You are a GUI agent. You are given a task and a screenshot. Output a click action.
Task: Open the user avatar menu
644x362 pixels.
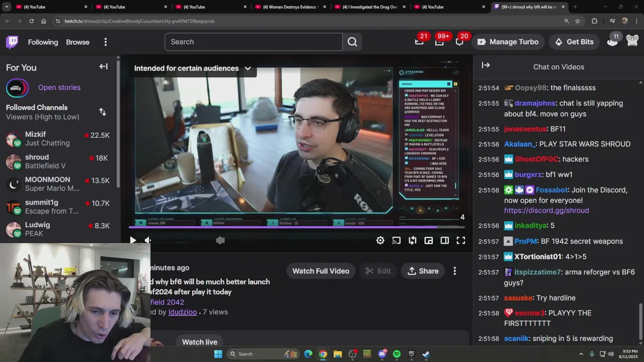(632, 42)
